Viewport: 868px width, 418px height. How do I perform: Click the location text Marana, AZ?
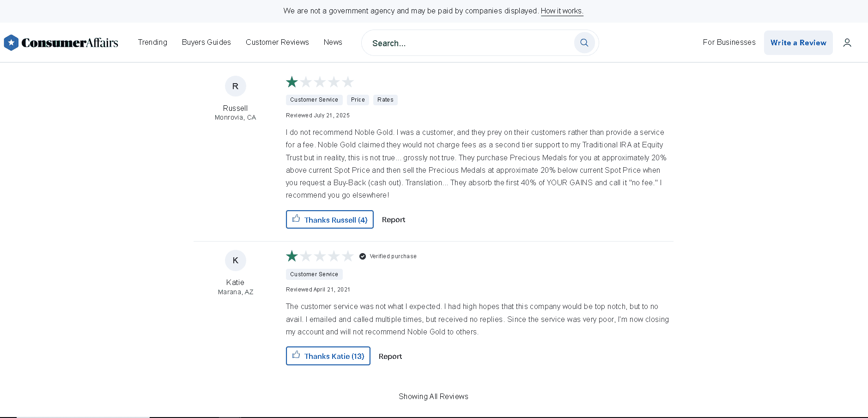click(x=236, y=292)
